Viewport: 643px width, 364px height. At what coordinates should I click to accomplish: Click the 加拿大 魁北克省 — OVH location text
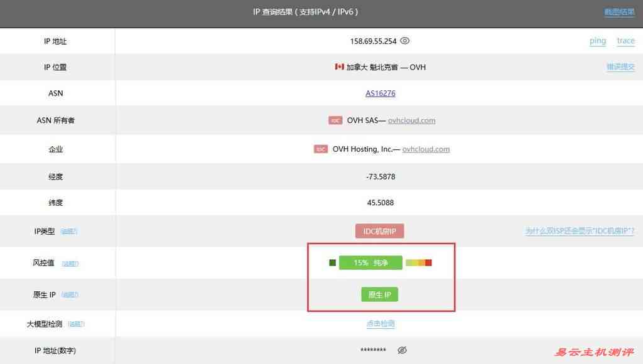(386, 67)
